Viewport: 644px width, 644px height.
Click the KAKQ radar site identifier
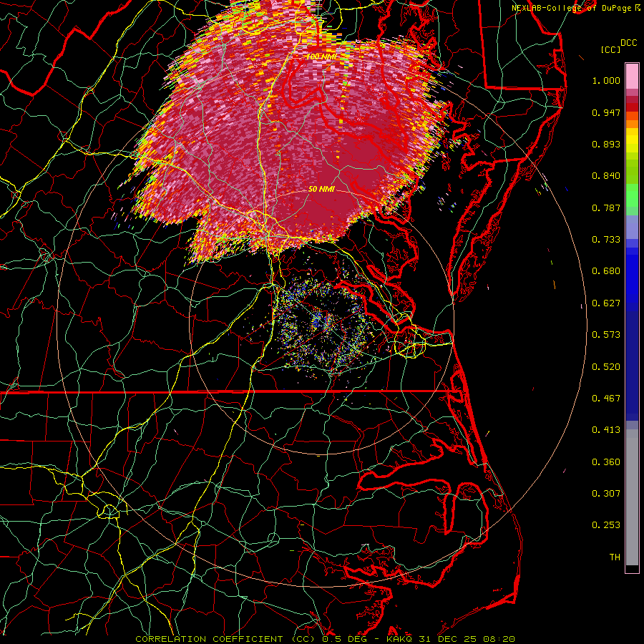click(400, 639)
